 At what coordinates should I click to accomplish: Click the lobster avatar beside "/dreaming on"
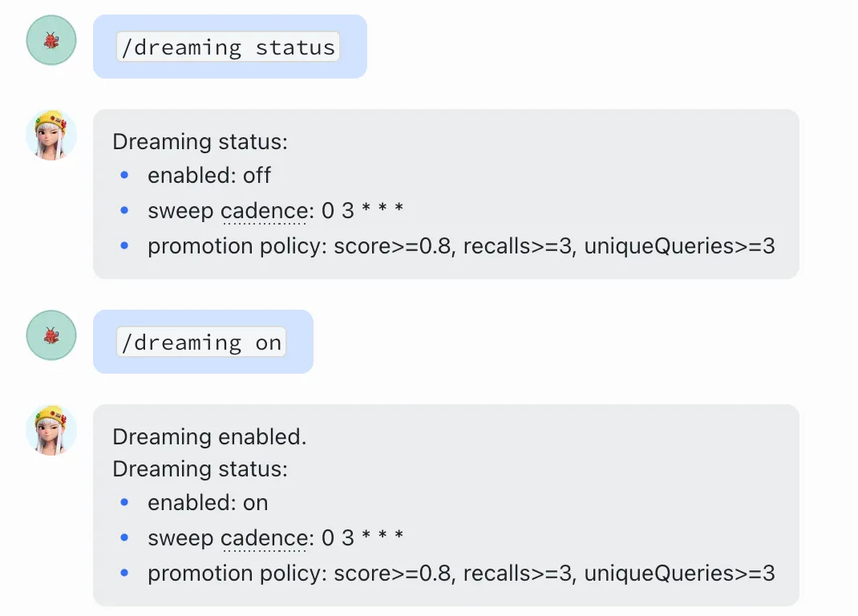(51, 335)
